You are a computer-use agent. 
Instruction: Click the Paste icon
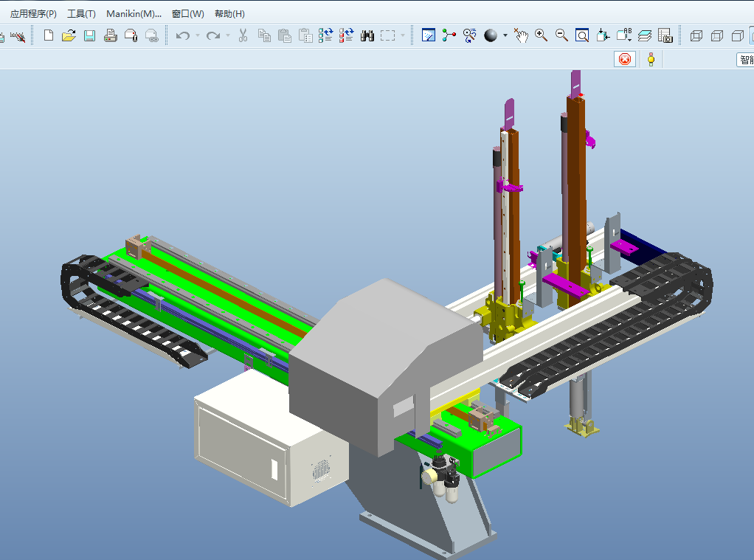[x=285, y=35]
